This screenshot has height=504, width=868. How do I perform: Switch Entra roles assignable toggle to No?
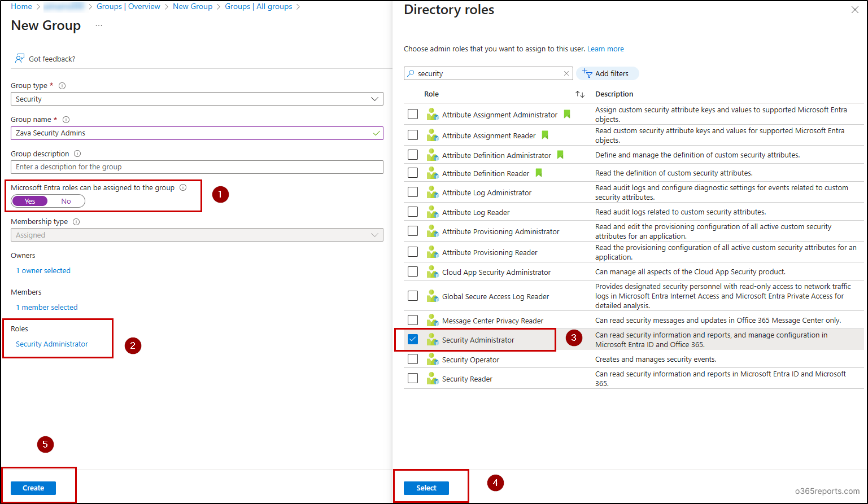(x=66, y=201)
